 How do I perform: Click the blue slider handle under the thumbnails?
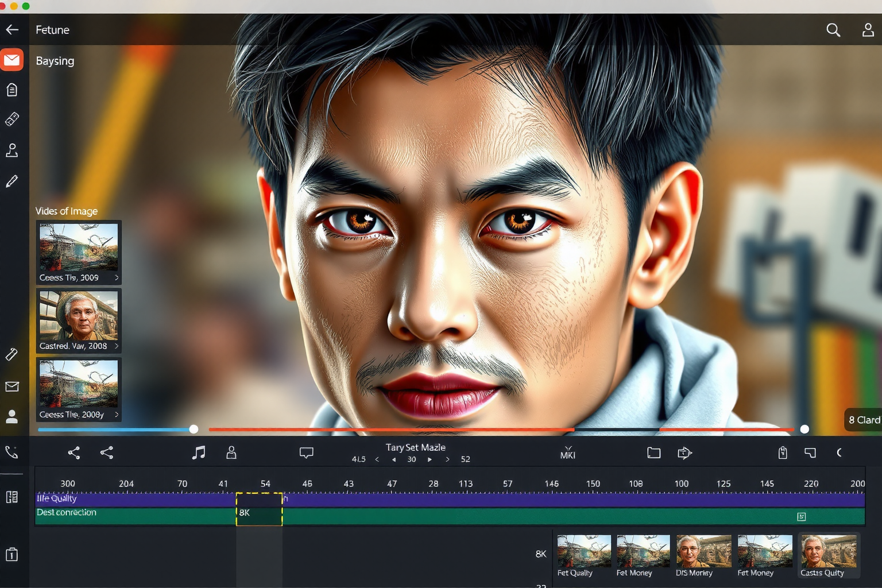[x=194, y=429]
